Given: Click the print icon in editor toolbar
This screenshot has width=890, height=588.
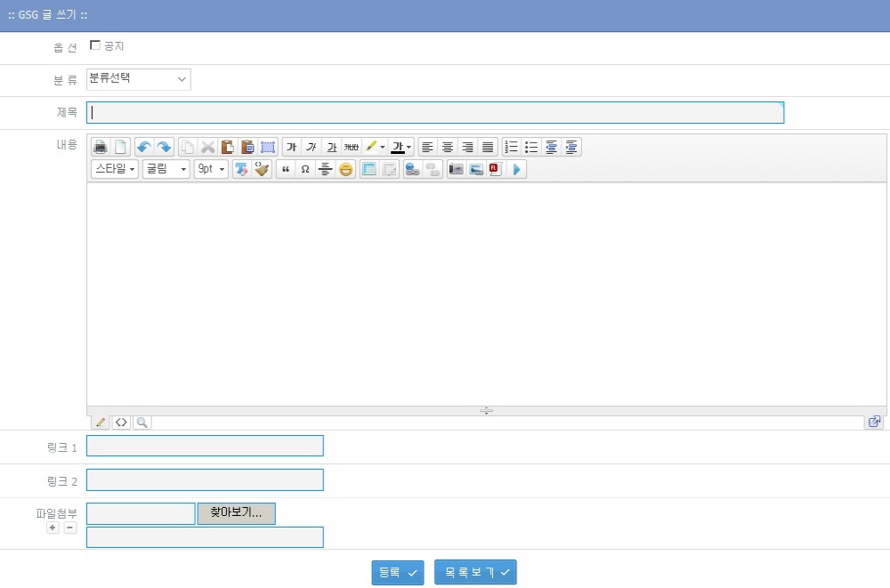Looking at the screenshot, I should tap(101, 147).
